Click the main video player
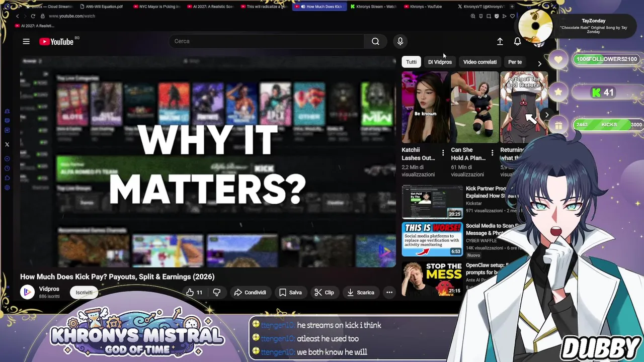This screenshot has height=362, width=644. 208,161
